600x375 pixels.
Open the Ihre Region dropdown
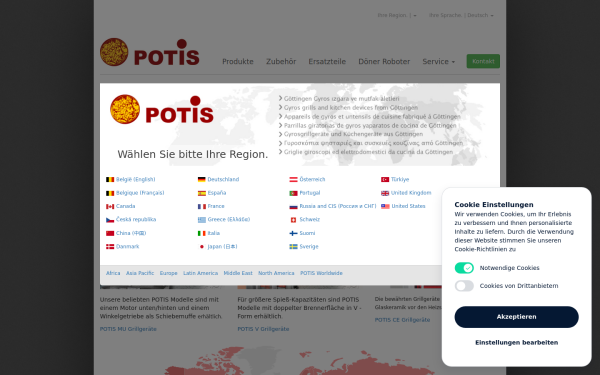point(397,15)
